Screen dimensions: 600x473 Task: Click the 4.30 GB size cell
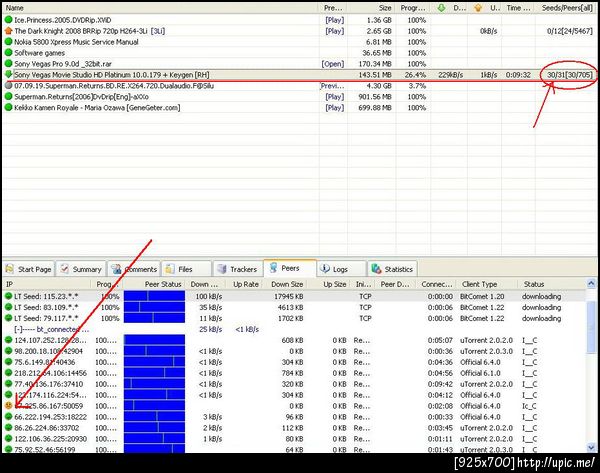(x=379, y=86)
